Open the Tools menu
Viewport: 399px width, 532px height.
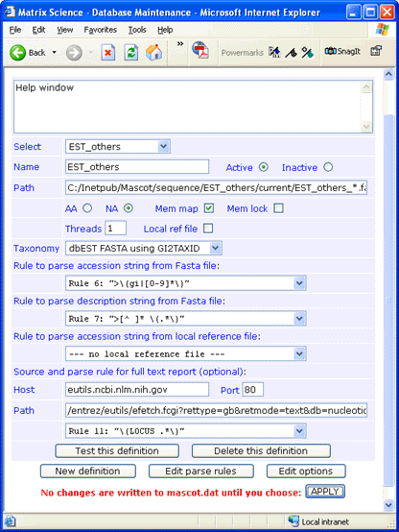click(x=137, y=30)
